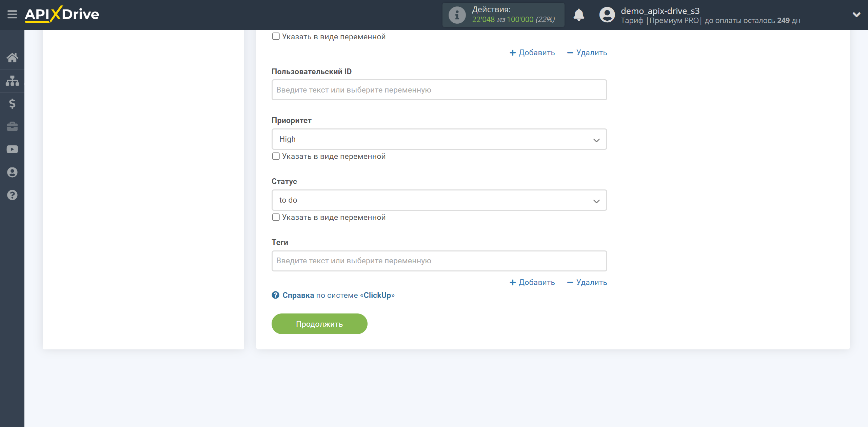Toggle variable checkbox under Приоритет

[x=276, y=156]
